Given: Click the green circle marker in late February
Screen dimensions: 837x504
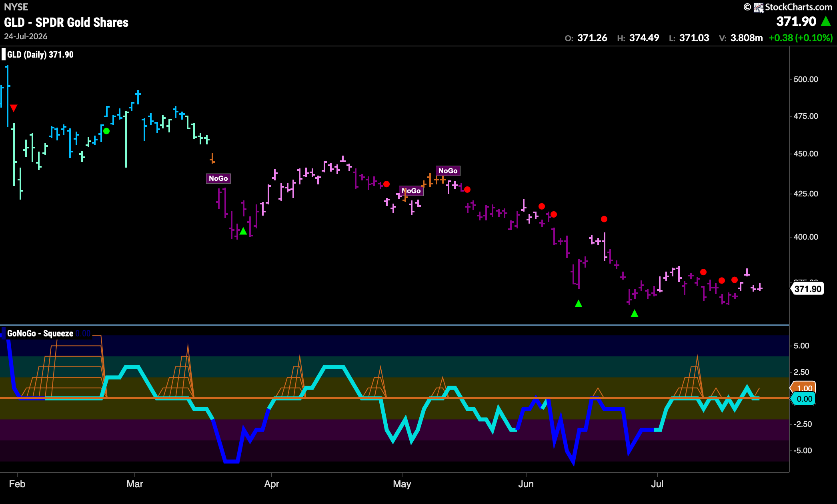Looking at the screenshot, I should pos(106,131).
